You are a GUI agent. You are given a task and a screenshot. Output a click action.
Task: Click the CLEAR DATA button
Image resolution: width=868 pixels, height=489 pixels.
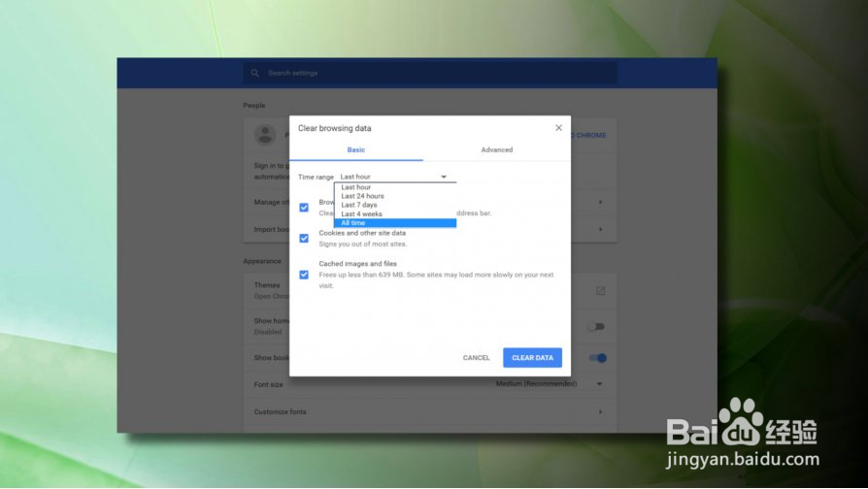[x=532, y=358]
